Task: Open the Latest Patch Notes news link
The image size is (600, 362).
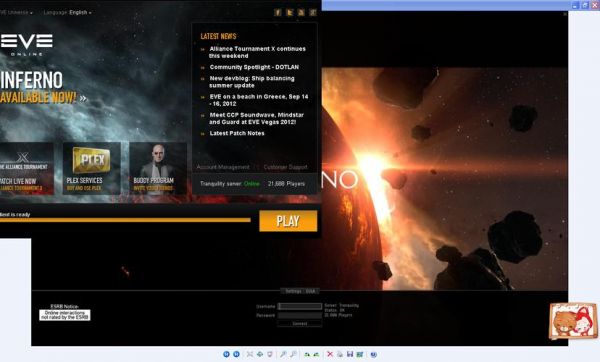Action: [x=237, y=133]
